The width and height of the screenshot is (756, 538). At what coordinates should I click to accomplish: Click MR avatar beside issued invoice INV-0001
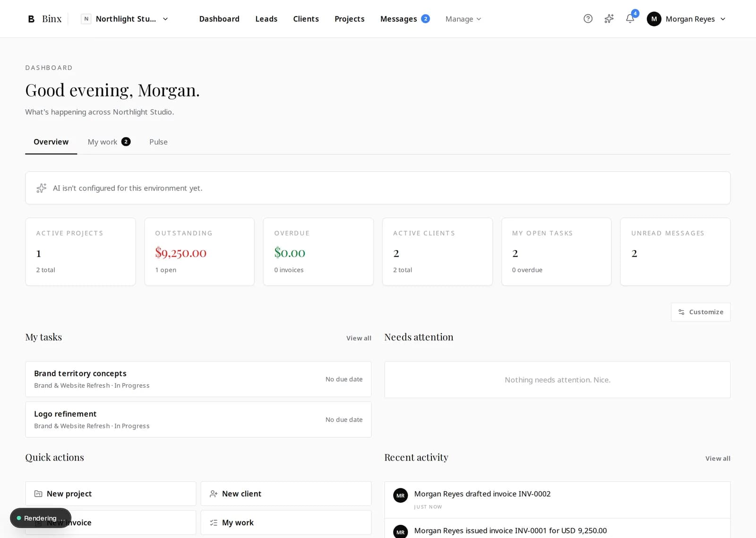coord(401,532)
